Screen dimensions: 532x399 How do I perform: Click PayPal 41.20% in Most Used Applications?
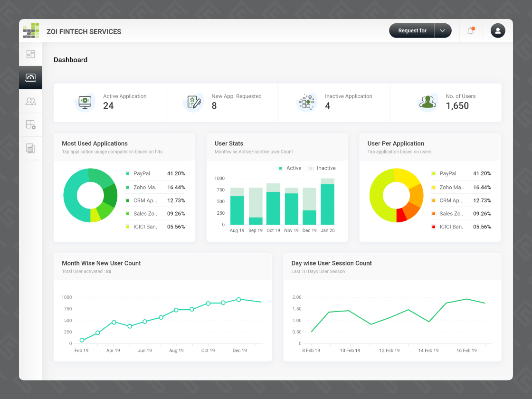coord(155,173)
